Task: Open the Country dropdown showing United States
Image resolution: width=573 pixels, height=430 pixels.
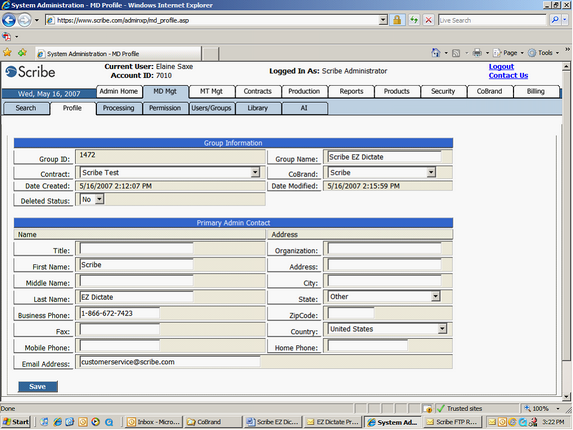Action: coord(442,329)
